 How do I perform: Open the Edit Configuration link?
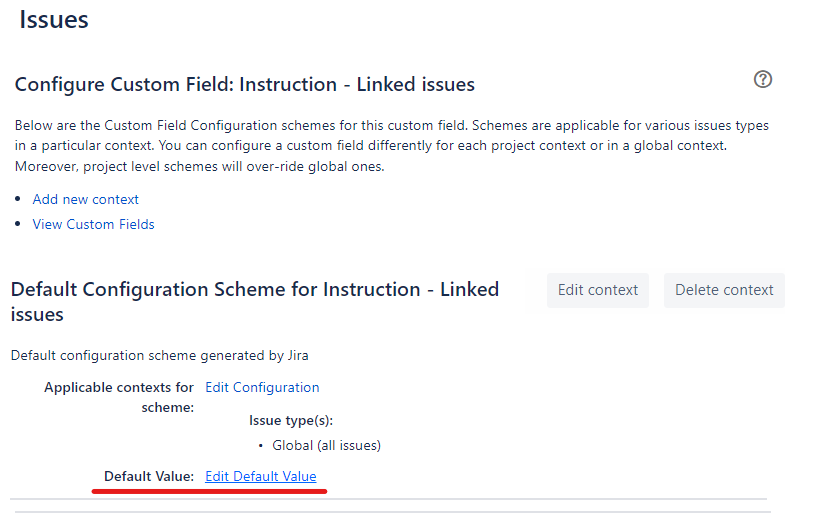262,387
